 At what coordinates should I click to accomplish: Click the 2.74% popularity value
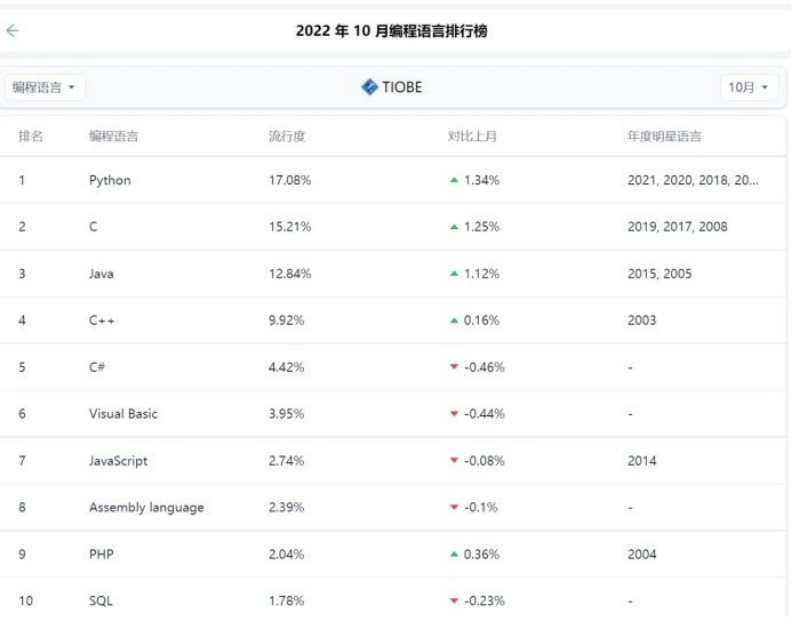(286, 460)
